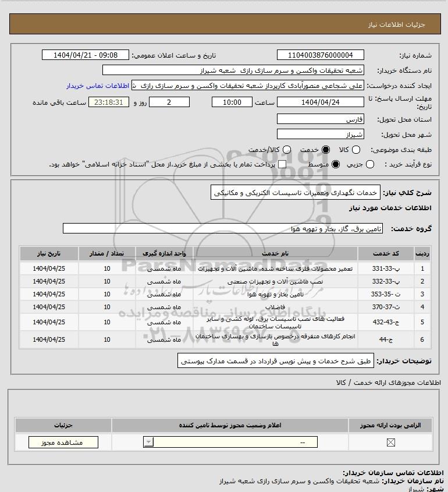Click the نام دستگاه خریدار field
Image resolution: width=448 pixels, height=492 pixels.
click(x=233, y=70)
